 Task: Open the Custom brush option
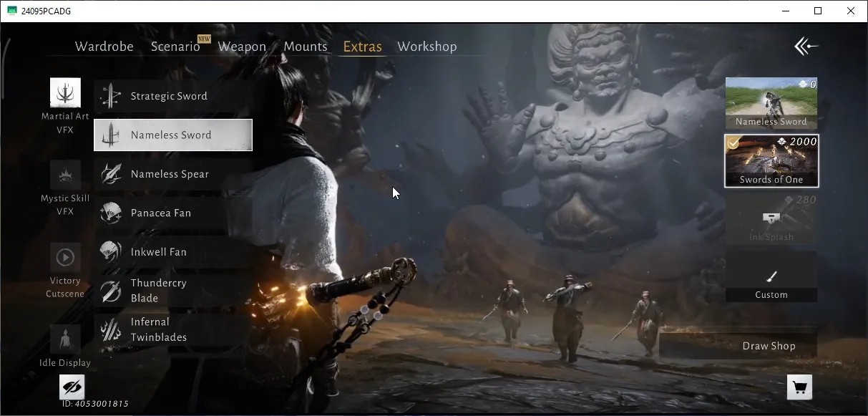(771, 276)
